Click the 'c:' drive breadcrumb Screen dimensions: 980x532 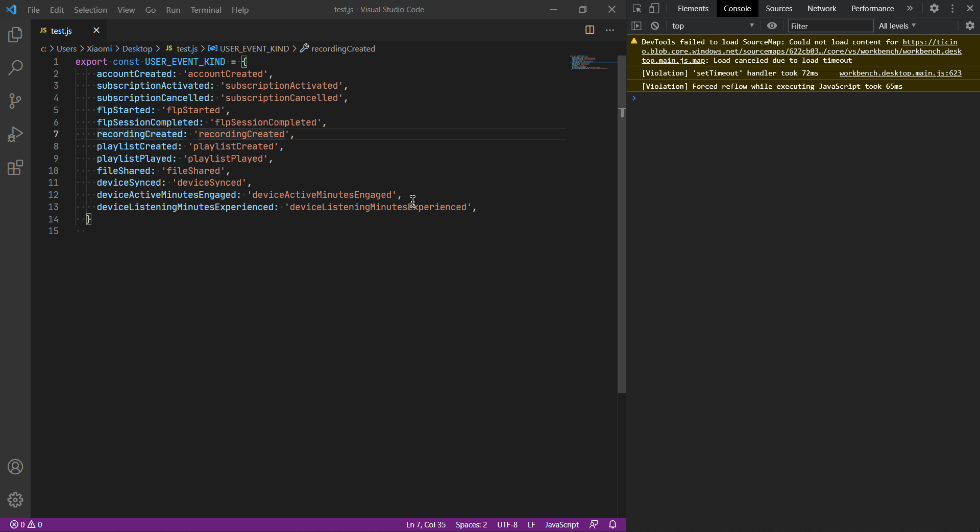(x=43, y=48)
